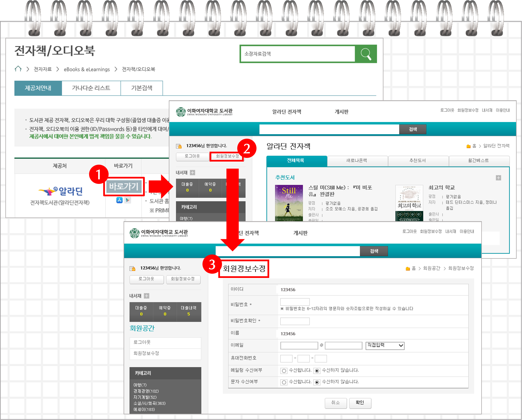This screenshot has height=420, width=522.
Task: Select the 전체목록 tab
Action: point(297,161)
